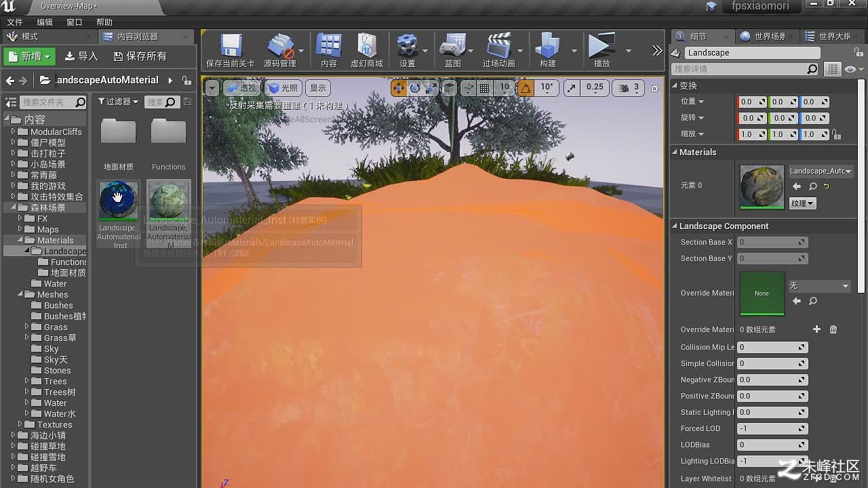This screenshot has height=488, width=868.
Task: Click the Show (显示) viewport button
Action: point(318,88)
